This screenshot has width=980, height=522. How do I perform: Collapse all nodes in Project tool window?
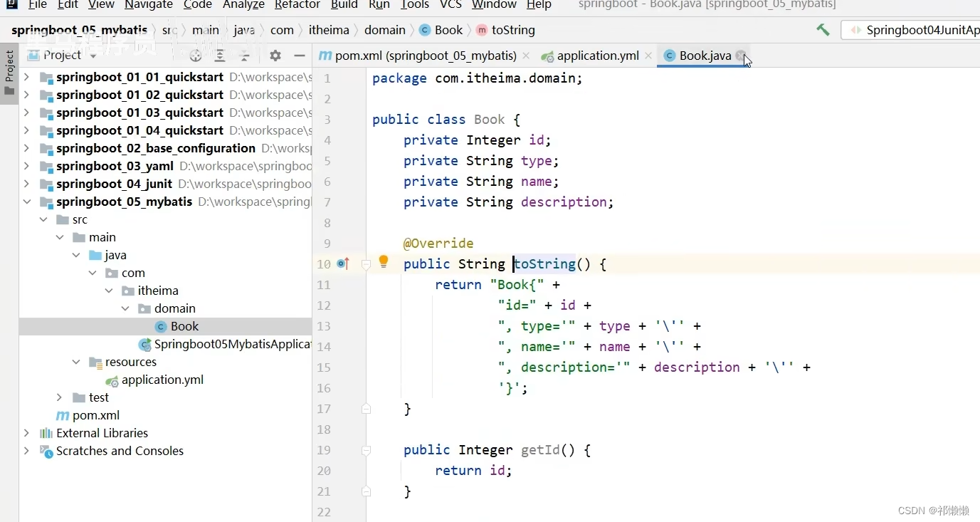tap(244, 56)
